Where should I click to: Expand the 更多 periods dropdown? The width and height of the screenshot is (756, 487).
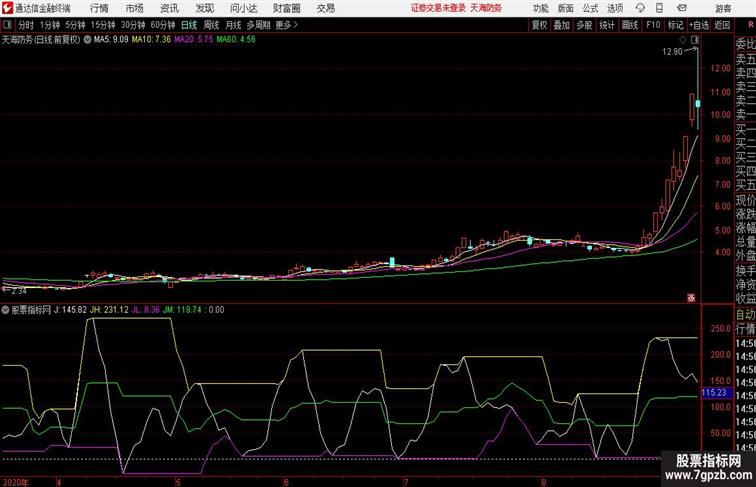click(x=287, y=25)
